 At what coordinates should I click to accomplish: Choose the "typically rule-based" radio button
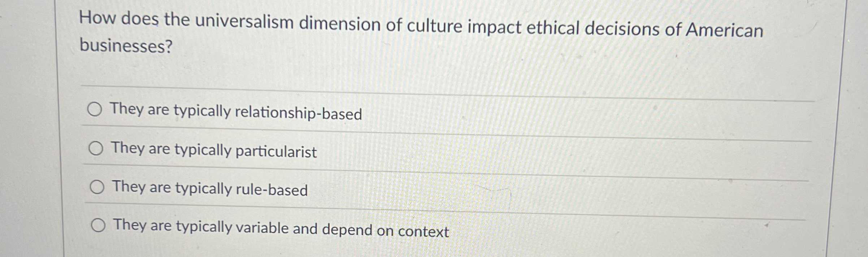[97, 187]
